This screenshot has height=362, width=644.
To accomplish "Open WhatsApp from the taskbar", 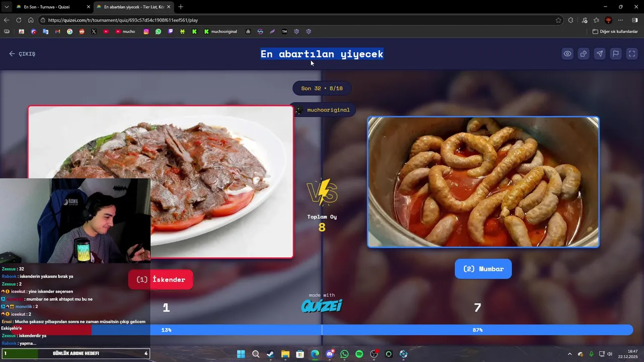I will (344, 354).
